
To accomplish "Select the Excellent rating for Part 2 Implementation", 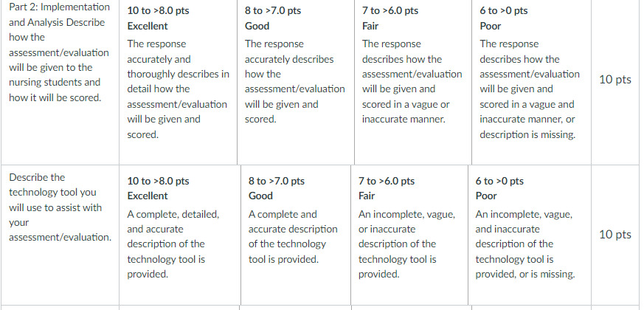I will pyautogui.click(x=178, y=82).
